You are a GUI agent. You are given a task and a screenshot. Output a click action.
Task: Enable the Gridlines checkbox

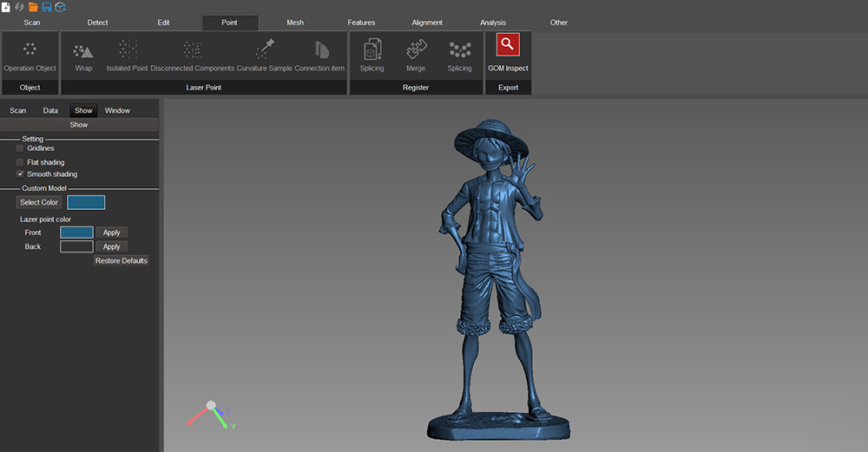point(20,148)
